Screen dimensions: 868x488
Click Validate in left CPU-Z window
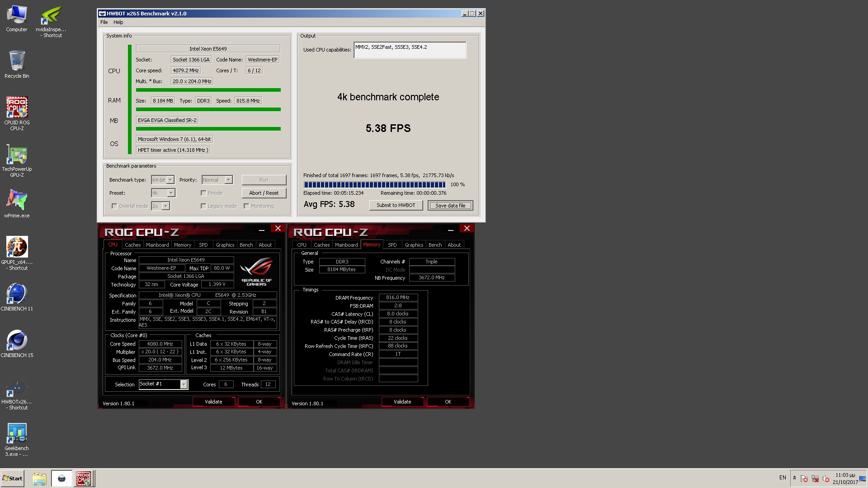pos(213,402)
